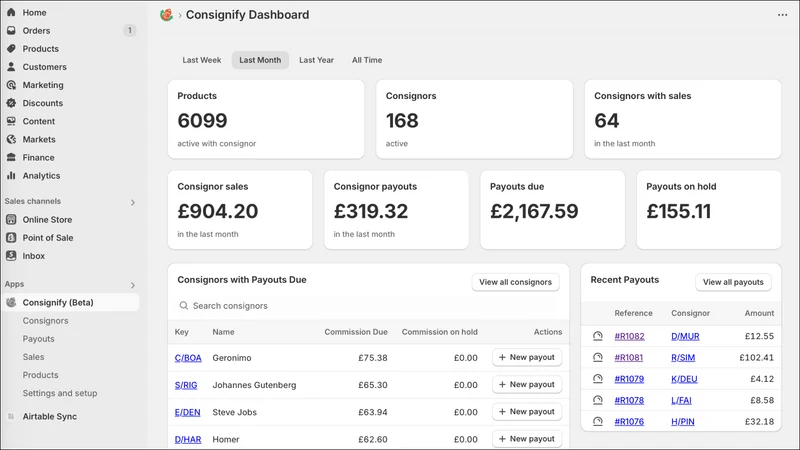Image resolution: width=800 pixels, height=450 pixels.
Task: Open consignor key E/DEN link
Action: click(x=187, y=412)
